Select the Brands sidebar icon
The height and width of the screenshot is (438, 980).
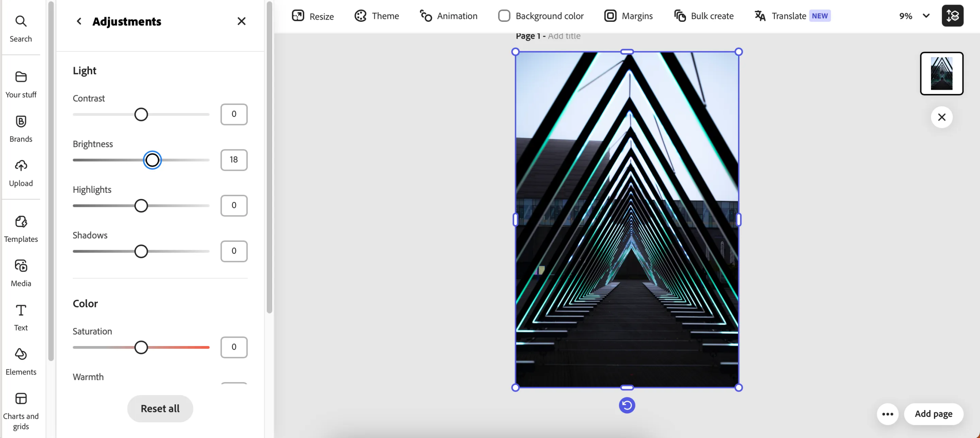tap(21, 128)
